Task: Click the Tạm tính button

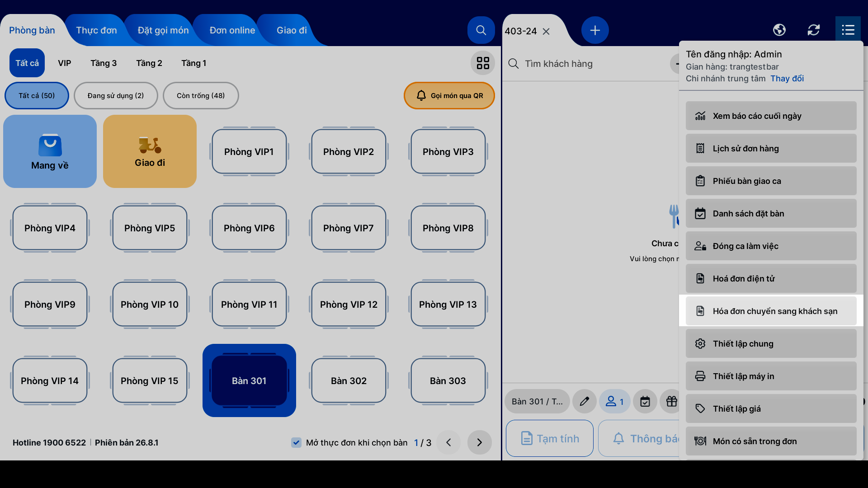Action: tap(550, 438)
